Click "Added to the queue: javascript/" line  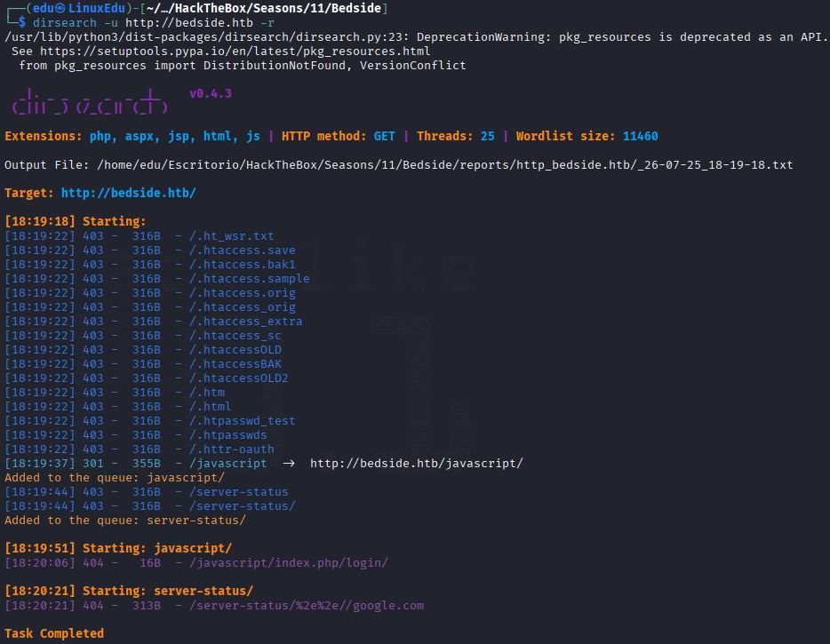115,478
